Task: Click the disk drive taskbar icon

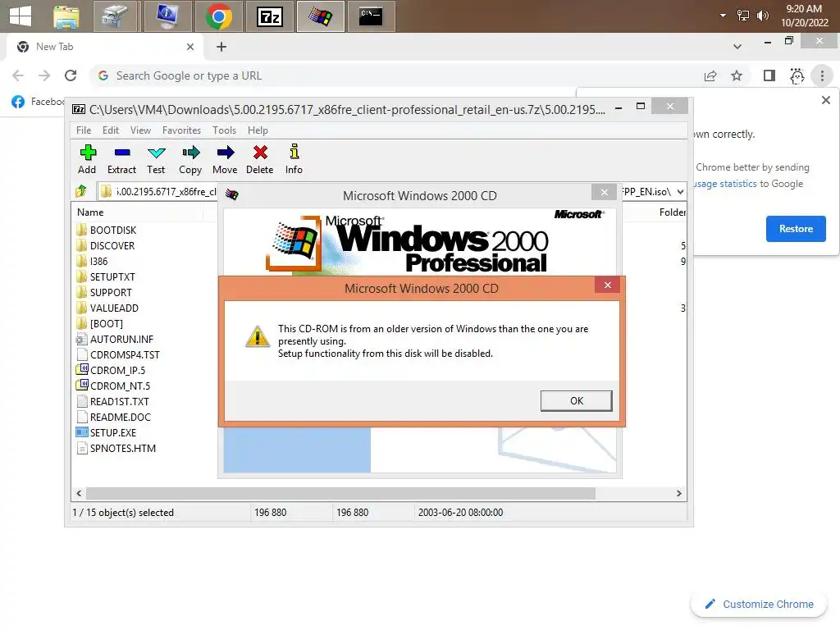Action: coord(116,16)
